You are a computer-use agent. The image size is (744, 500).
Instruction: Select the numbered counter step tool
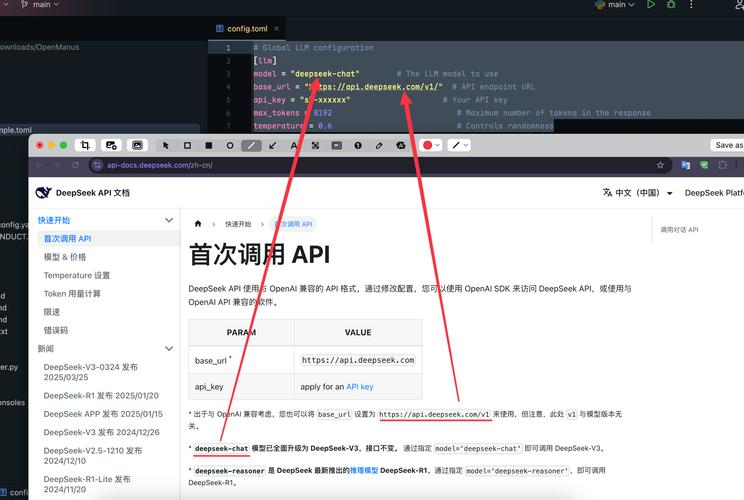pos(358,145)
